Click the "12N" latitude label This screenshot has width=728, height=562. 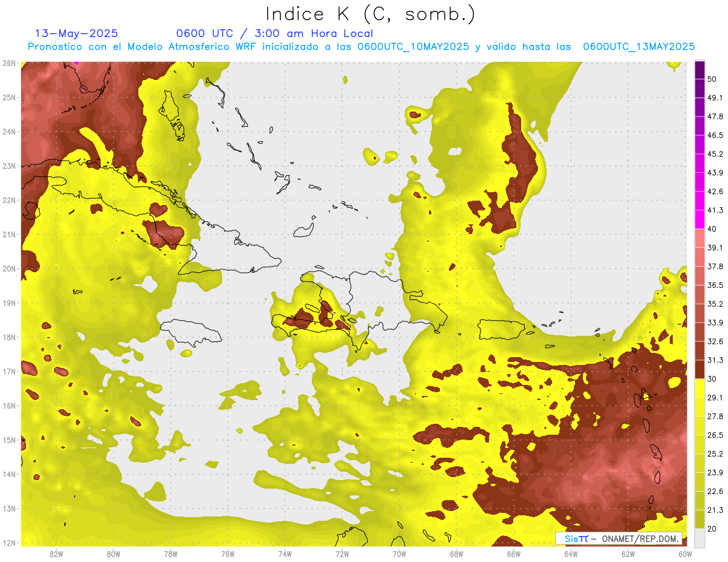pos(9,543)
